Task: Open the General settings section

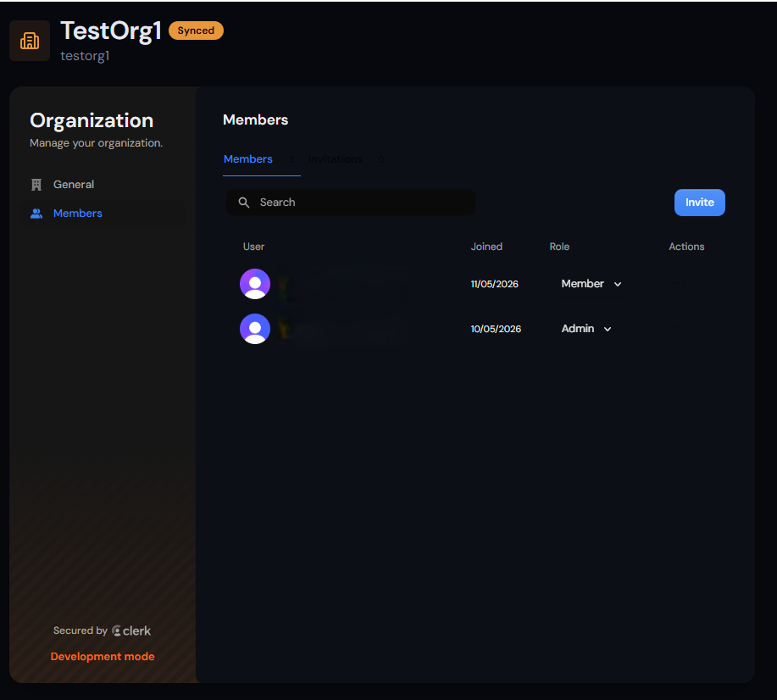Action: click(x=103, y=185)
